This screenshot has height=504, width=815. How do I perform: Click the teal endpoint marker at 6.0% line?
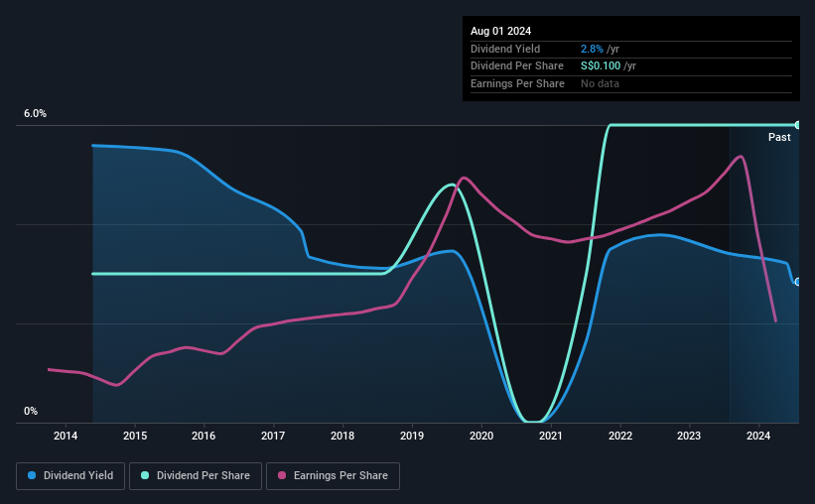click(798, 125)
